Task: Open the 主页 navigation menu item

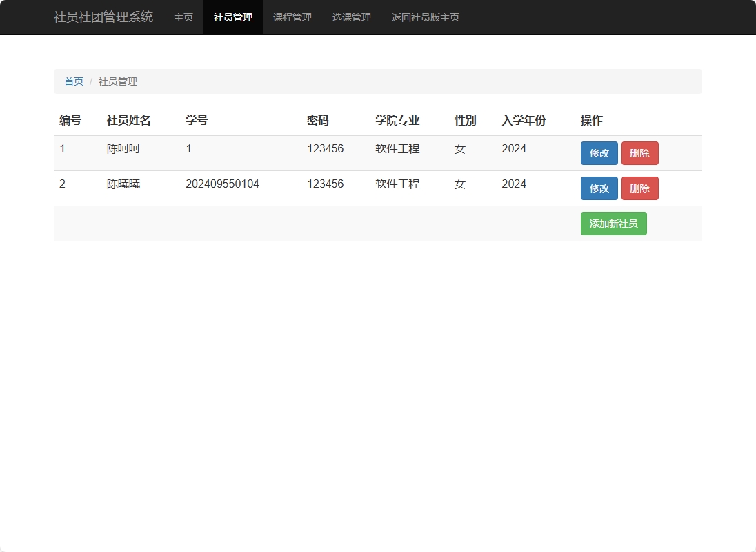Action: pos(183,17)
